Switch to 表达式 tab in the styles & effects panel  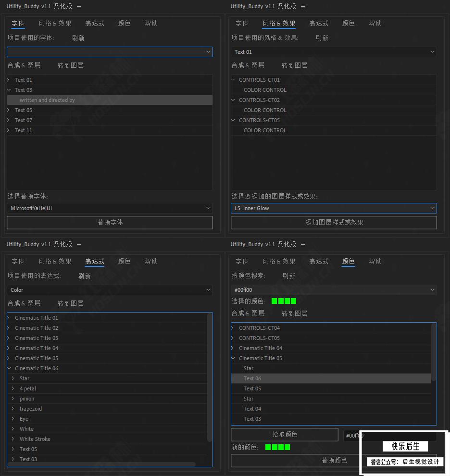pyautogui.click(x=319, y=24)
